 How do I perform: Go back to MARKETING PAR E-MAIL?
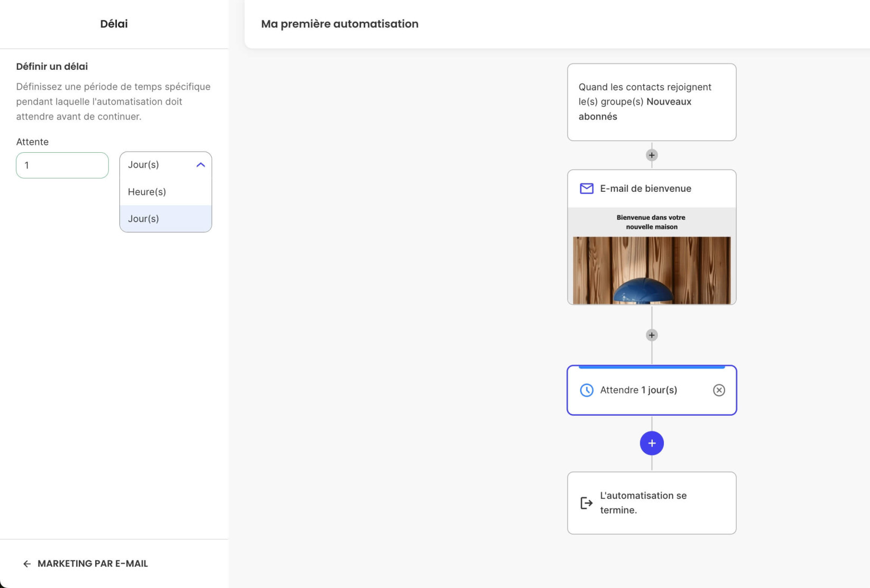(86, 564)
